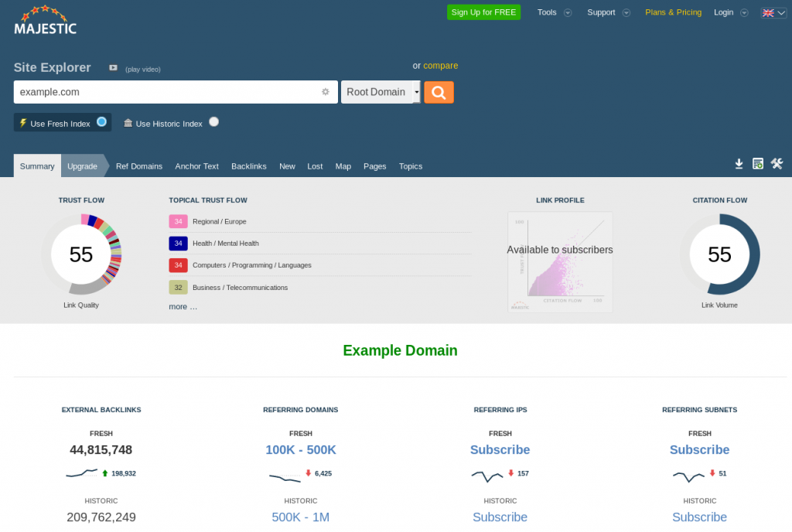Viewport: 792px width, 532px height.
Task: Click Subscribe under Referring Subnets Historic
Action: (699, 517)
